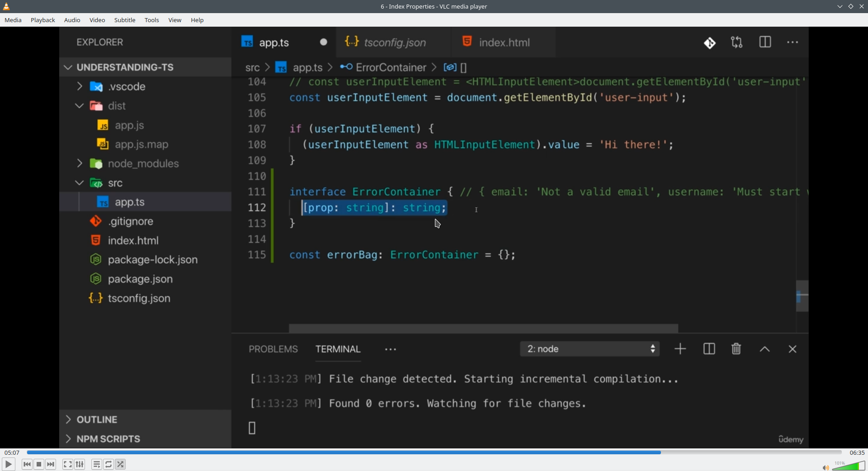Switch to the TERMINAL panel tab

(x=338, y=349)
